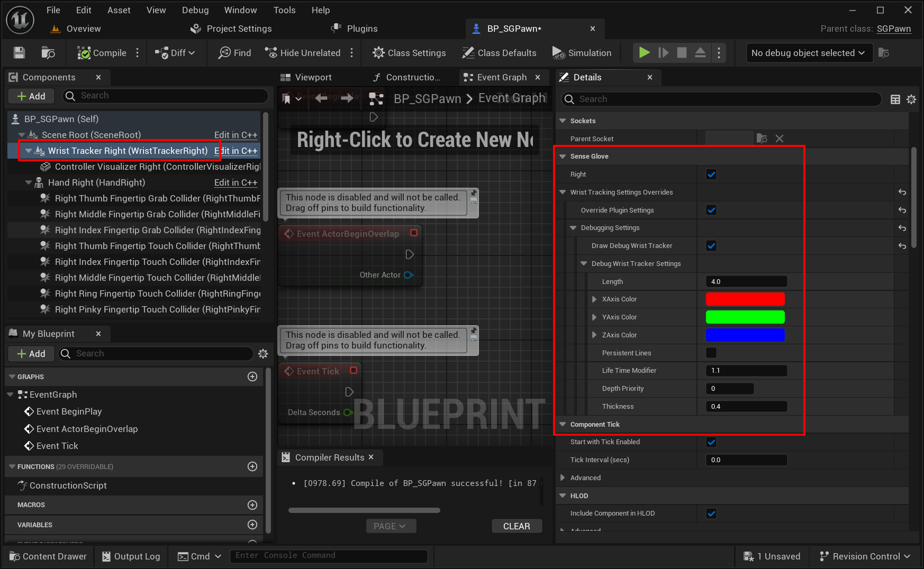Disable the Right checkbox under Sense Glove
The image size is (924, 569).
(x=711, y=174)
